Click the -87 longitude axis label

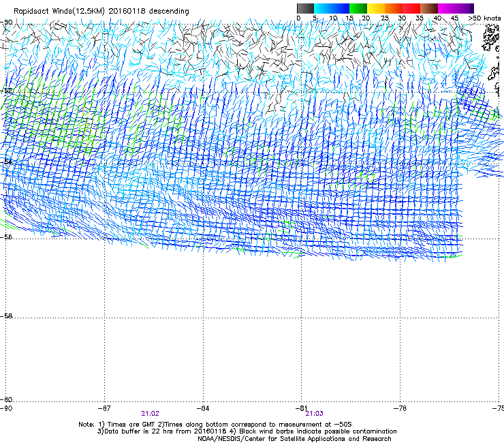click(x=104, y=408)
